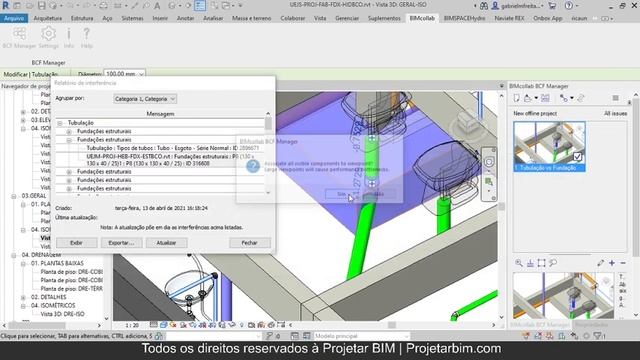This screenshot has height=360, width=640.
Task: Click the open project icon in BCF Manager panel
Action: point(528,98)
